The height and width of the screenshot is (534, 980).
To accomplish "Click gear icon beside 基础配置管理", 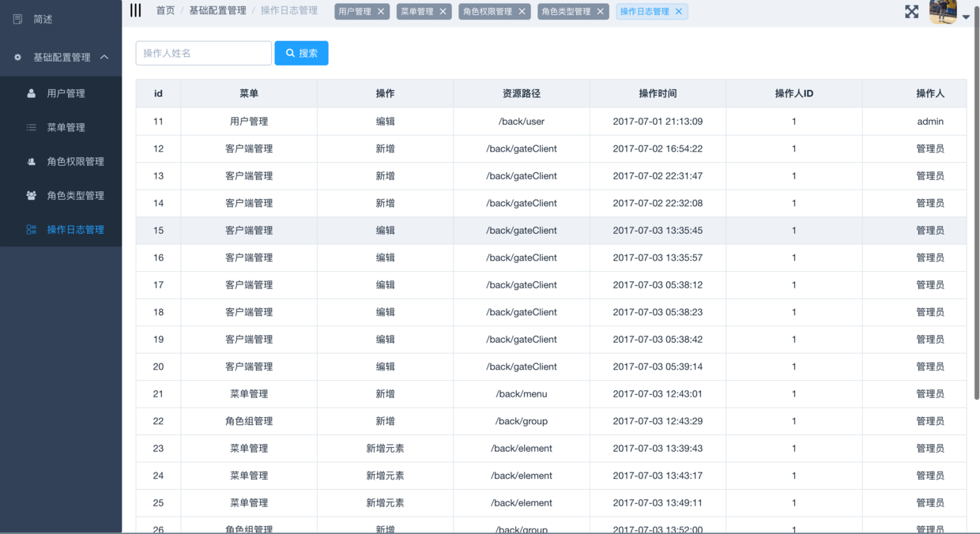I will point(18,57).
